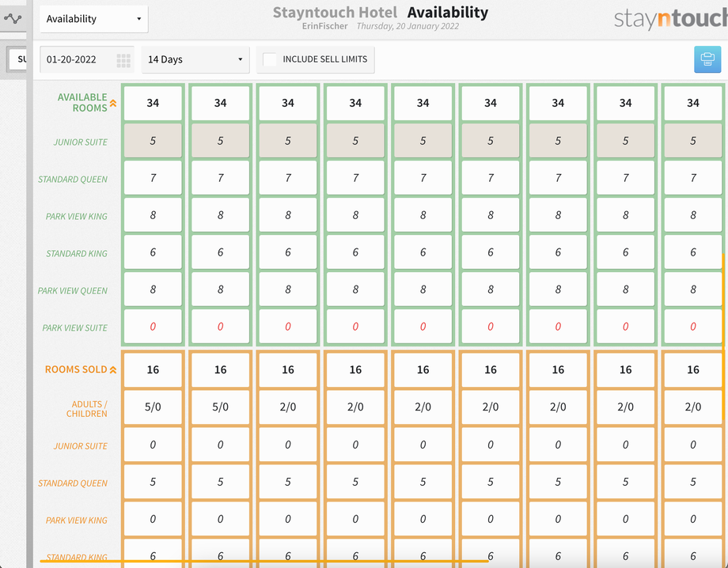Click the Rooms Sold heading label
The height and width of the screenshot is (568, 728).
tap(76, 369)
